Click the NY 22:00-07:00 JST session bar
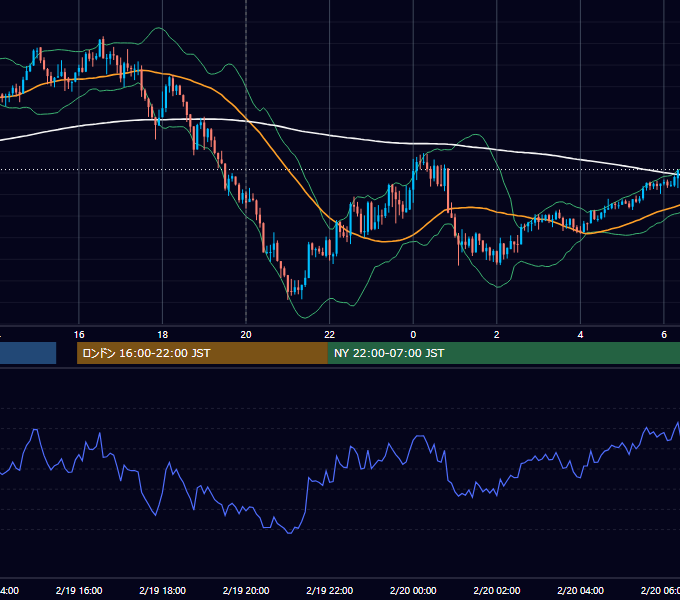This screenshot has height=600, width=680. click(x=503, y=353)
